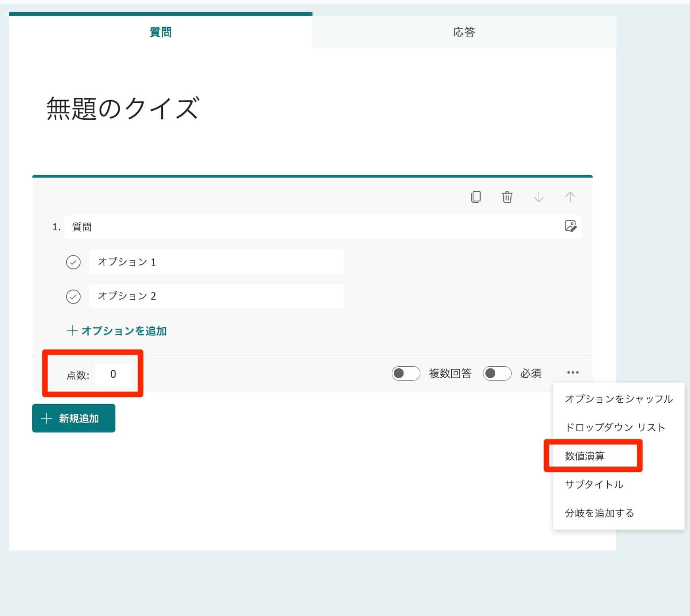Move the question down with the down arrow
690x616 pixels.
tap(539, 197)
